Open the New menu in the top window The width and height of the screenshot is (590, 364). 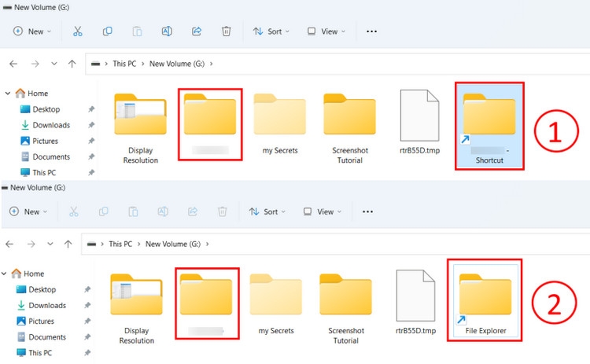[x=32, y=31]
